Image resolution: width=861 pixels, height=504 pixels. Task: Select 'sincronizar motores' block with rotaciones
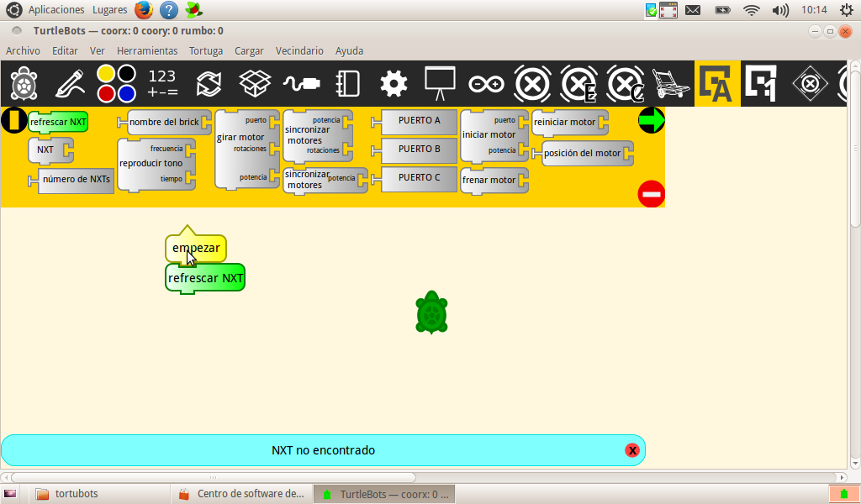tap(319, 136)
